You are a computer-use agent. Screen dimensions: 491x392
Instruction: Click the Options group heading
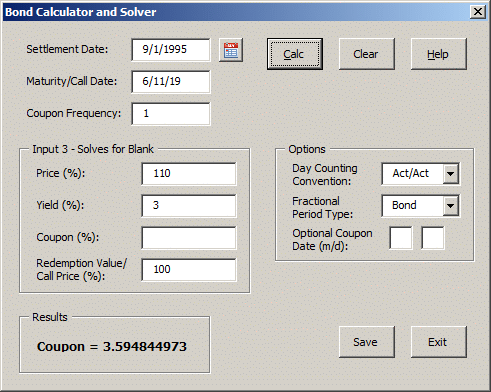(307, 149)
